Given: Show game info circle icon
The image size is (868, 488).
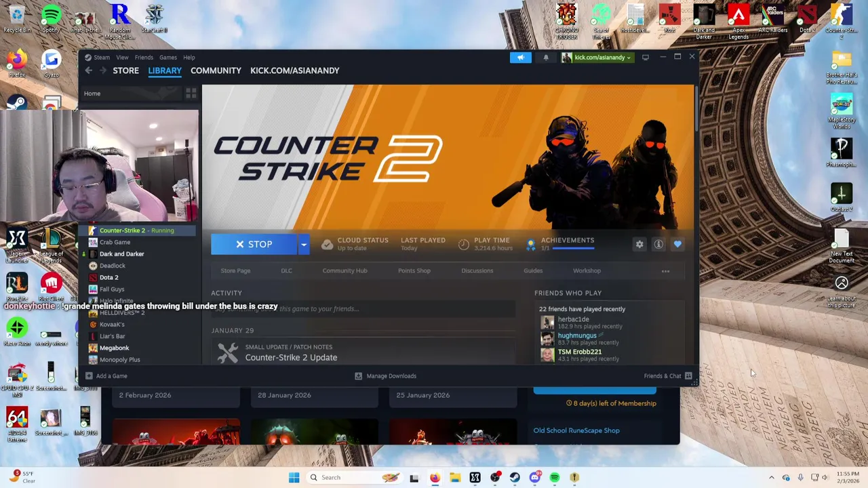Looking at the screenshot, I should [658, 244].
